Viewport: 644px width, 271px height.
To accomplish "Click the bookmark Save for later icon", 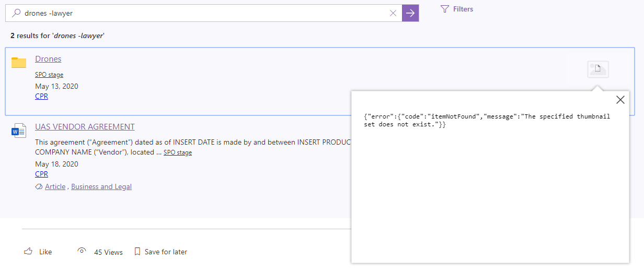I will (137, 252).
